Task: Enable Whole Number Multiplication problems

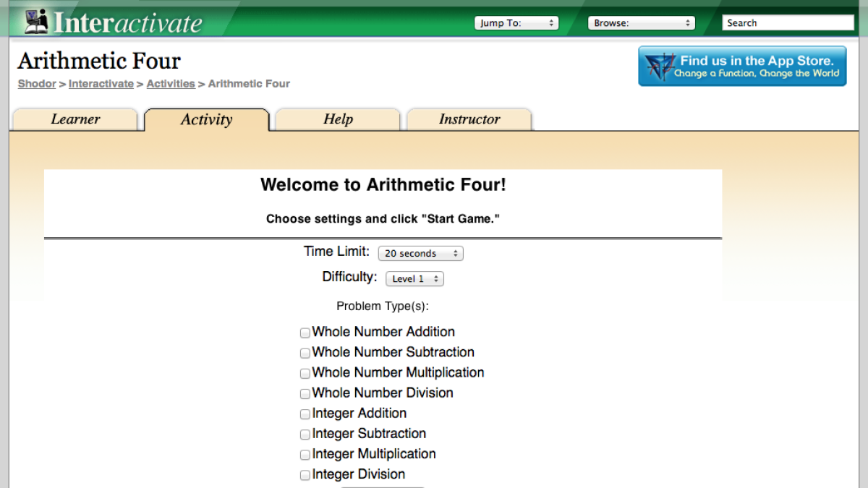Action: pos(305,373)
